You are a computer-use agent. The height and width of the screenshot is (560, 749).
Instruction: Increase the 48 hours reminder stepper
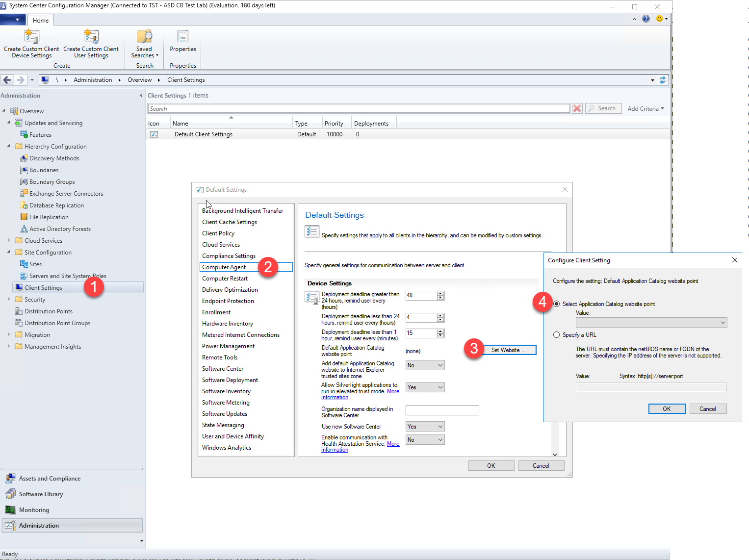(x=440, y=293)
